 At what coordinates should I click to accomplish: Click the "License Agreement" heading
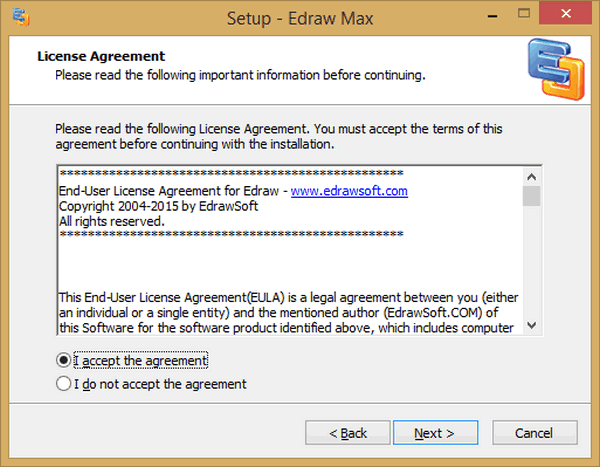click(101, 56)
